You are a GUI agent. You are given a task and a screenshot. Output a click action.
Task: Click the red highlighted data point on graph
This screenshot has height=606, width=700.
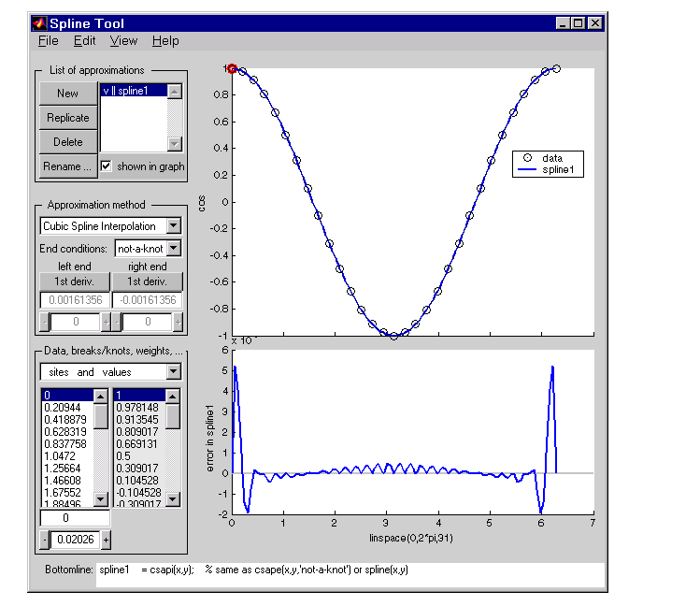tap(232, 68)
